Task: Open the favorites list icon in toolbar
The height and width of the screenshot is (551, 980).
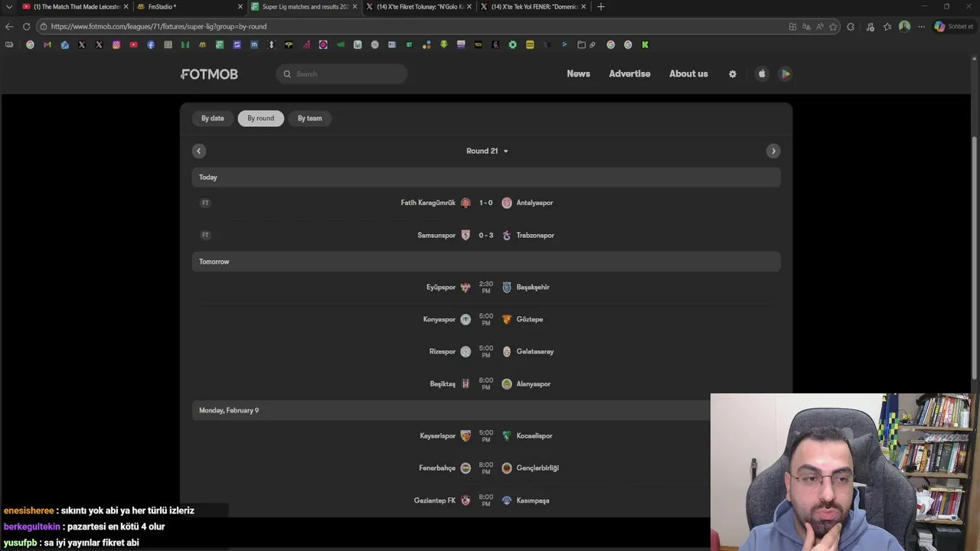Action: click(x=887, y=26)
